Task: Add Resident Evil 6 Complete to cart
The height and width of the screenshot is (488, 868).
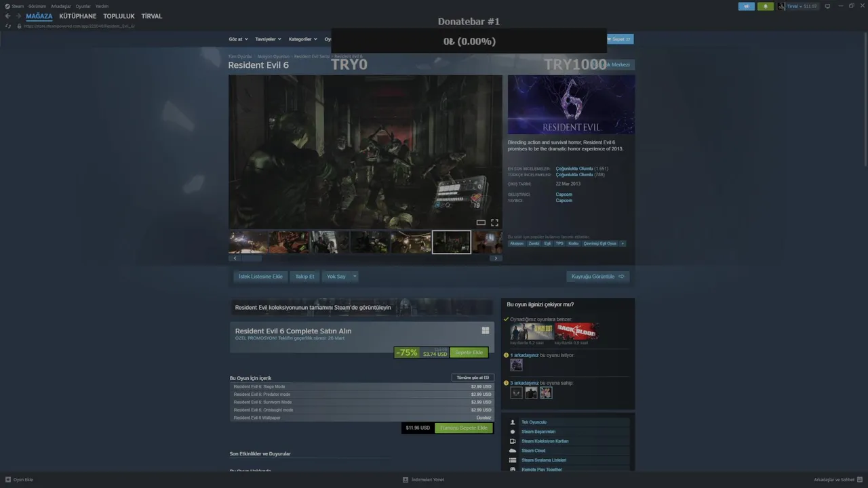Action: [469, 352]
